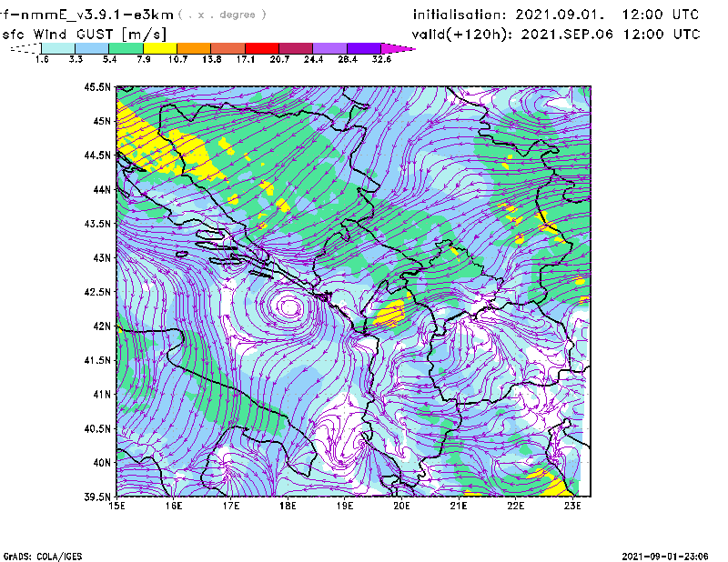
Task: Click the 17.1 colorbar value label
Action: coord(245,59)
